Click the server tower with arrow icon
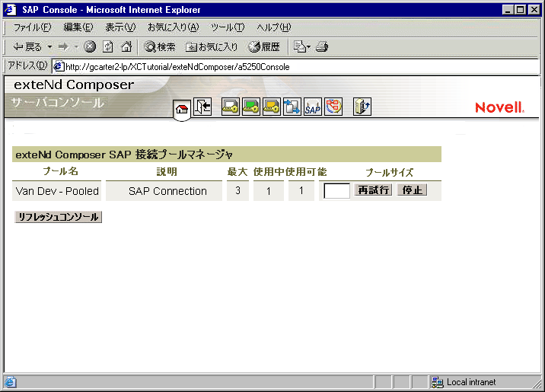545x392 pixels. click(362, 107)
